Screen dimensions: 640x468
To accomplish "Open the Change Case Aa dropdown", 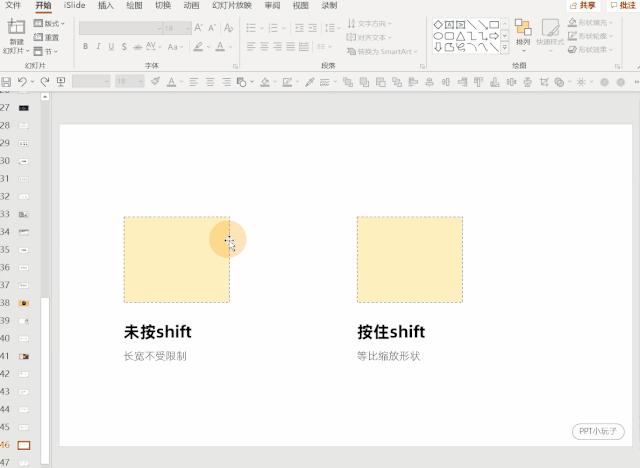I will 175,47.
